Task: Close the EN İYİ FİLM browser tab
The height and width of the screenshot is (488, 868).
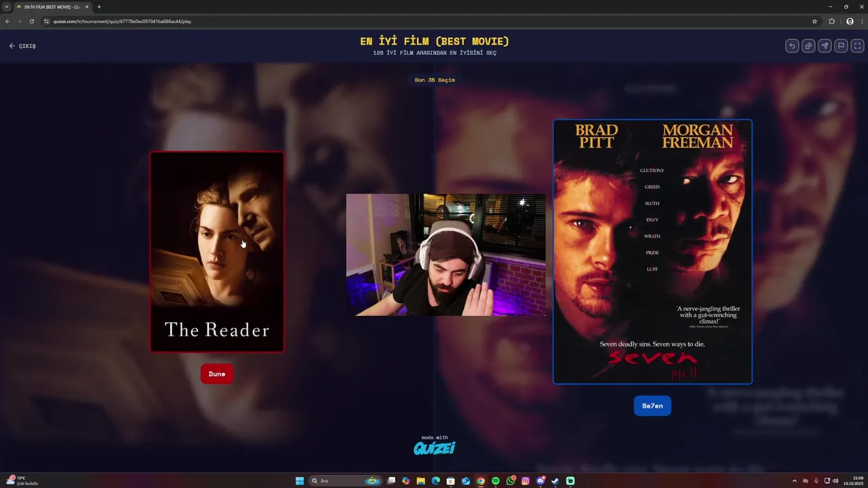Action: pos(87,7)
